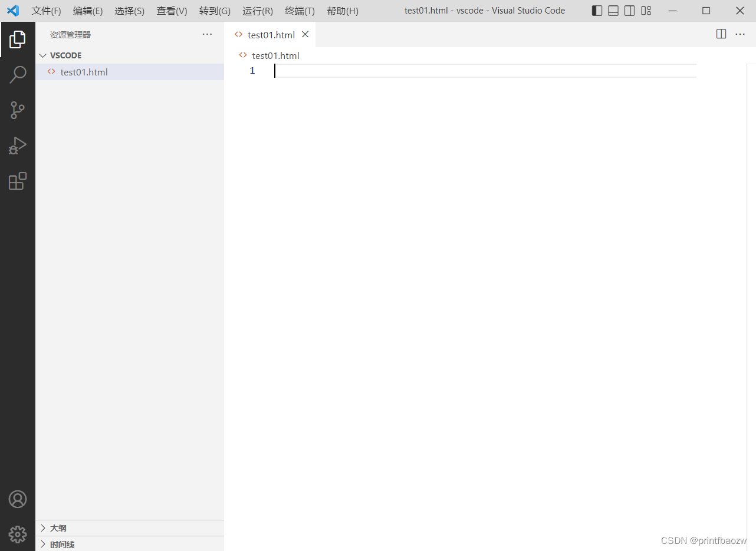Select the test01.html editor tab
The height and width of the screenshot is (551, 756).
pyautogui.click(x=270, y=35)
